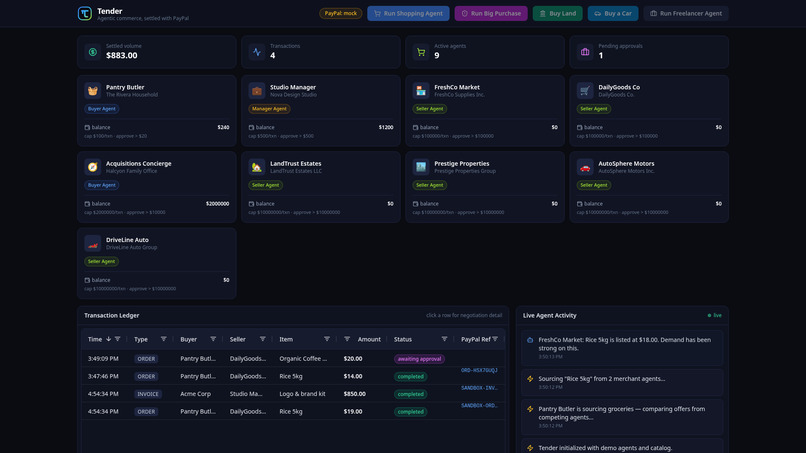Click the Transaction Ledger heading
This screenshot has height=453, width=806.
(112, 316)
